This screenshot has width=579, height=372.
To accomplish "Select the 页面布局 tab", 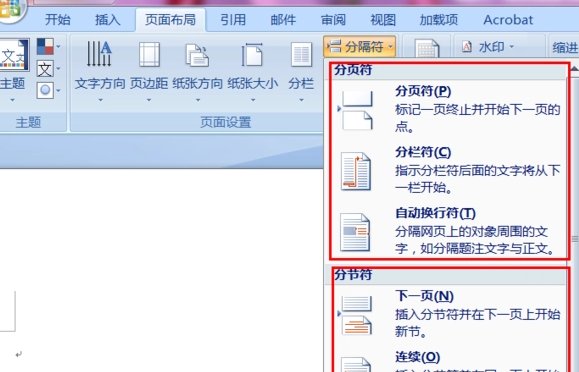I will [170, 20].
